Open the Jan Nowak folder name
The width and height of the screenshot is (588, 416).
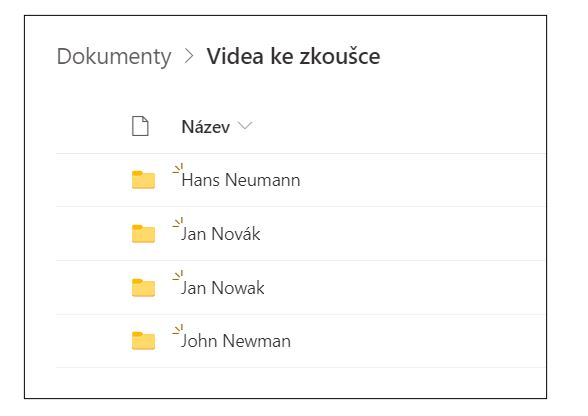point(223,288)
